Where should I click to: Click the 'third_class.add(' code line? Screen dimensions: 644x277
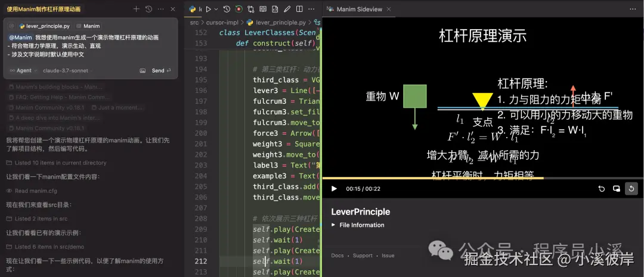pos(286,186)
